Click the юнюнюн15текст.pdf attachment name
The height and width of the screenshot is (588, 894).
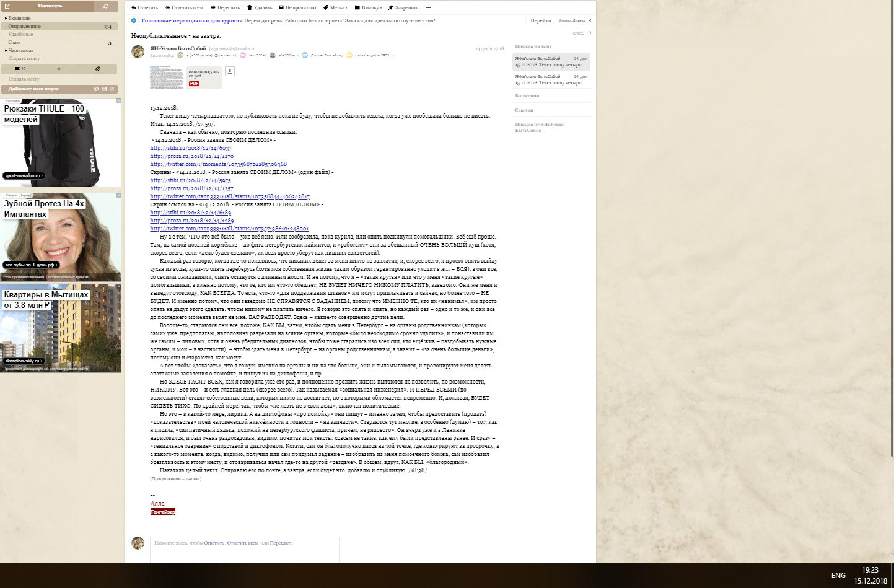[203, 74]
